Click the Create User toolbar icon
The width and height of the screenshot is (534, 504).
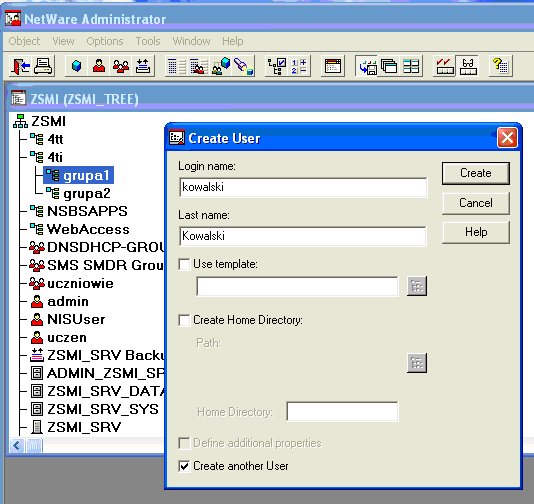(99, 66)
